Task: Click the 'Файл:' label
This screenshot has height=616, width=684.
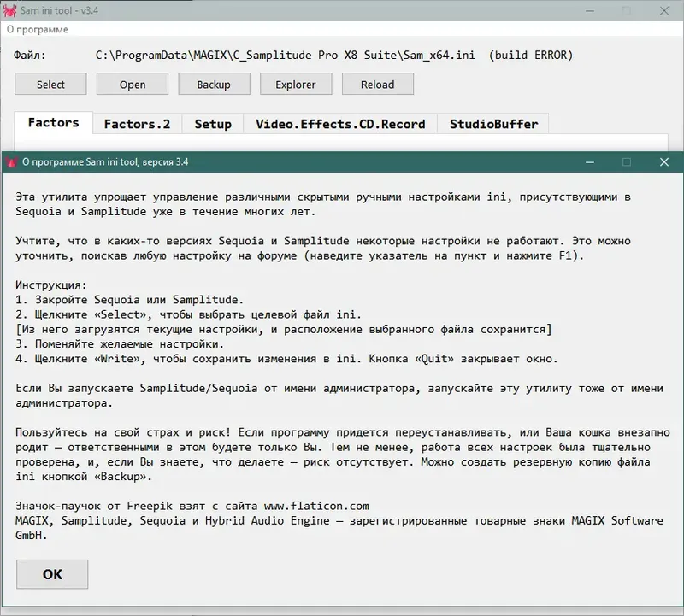Action: (29, 56)
